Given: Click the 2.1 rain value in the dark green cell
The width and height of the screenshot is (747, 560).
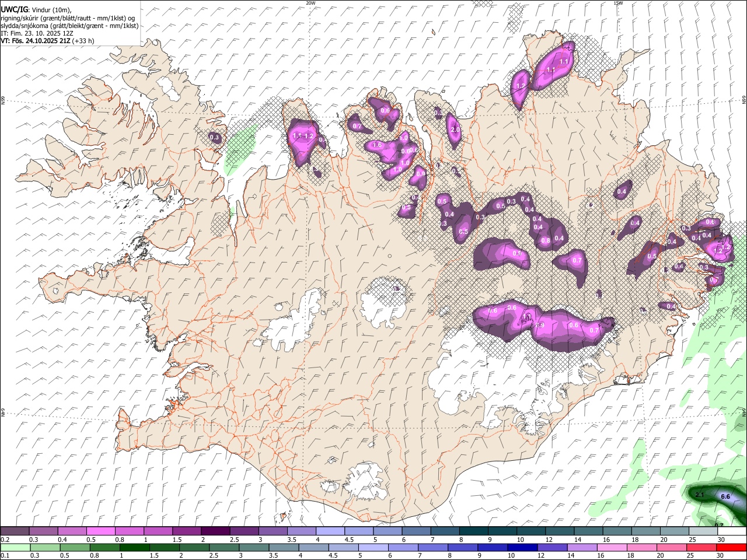Looking at the screenshot, I should tap(701, 495).
